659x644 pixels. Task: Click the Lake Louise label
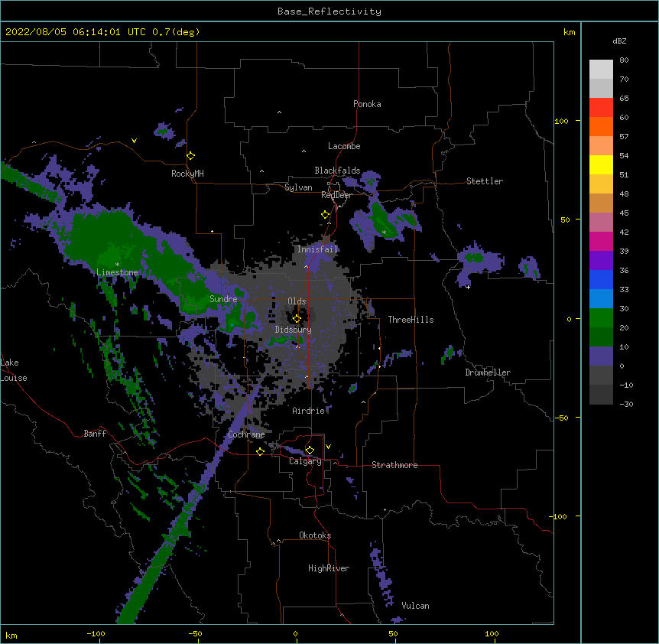click(x=14, y=370)
